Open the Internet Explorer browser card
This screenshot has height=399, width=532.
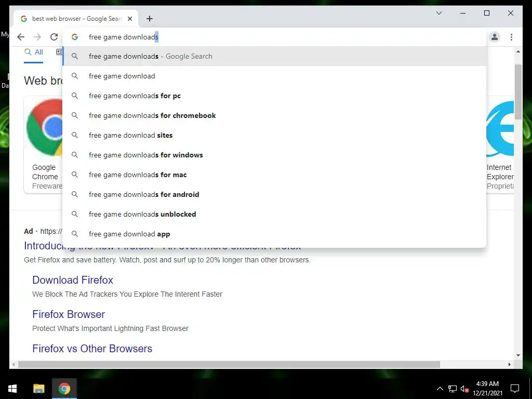point(500,144)
